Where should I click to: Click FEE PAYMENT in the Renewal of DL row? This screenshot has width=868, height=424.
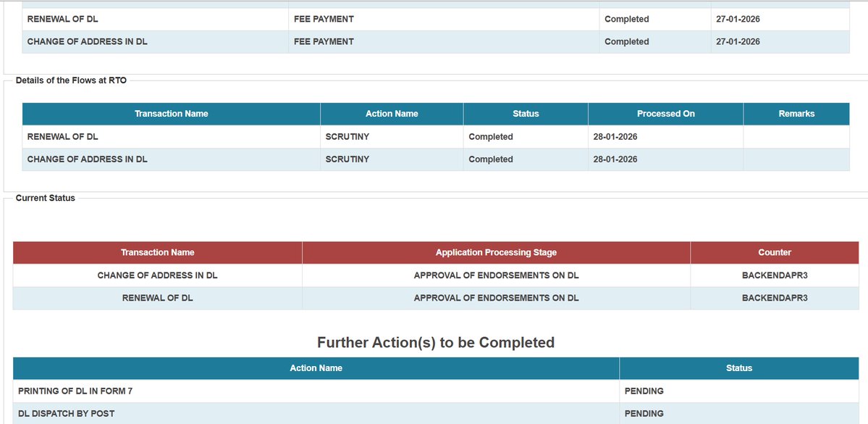pos(324,19)
